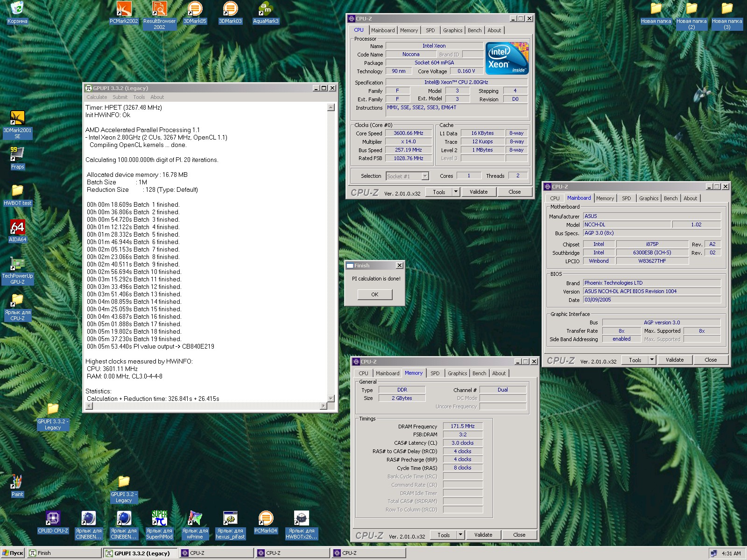Switch to Bench tab in CPU-Z CPU window

coord(475,30)
